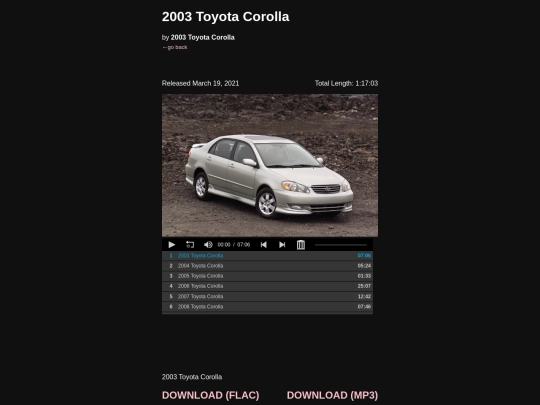
Task: Select track 6 "2008 Toyota Corolla"
Action: (x=267, y=307)
